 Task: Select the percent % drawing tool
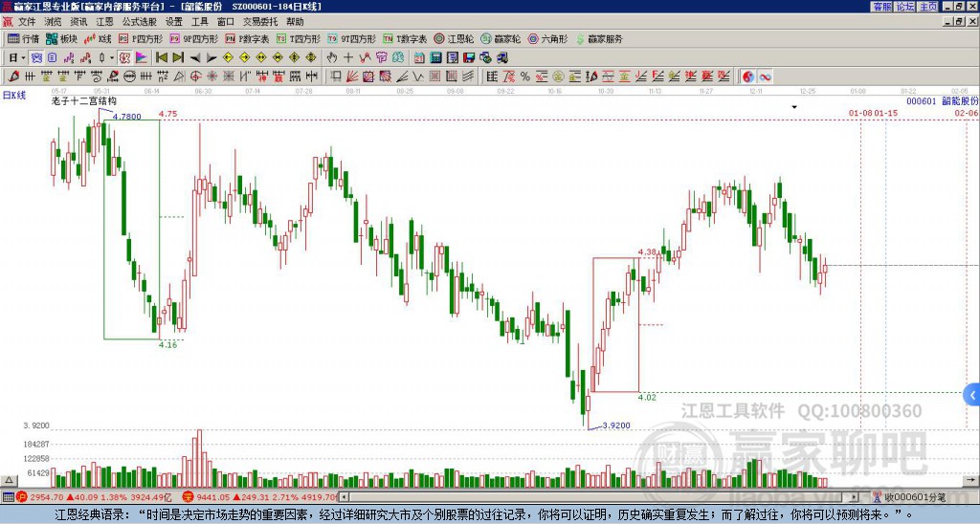(x=525, y=76)
